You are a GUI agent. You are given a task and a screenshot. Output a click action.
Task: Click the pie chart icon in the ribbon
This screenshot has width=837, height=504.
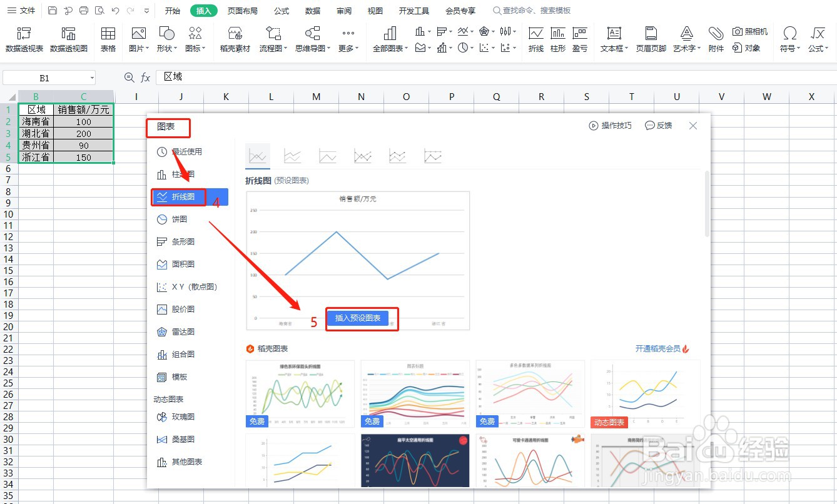click(x=462, y=48)
